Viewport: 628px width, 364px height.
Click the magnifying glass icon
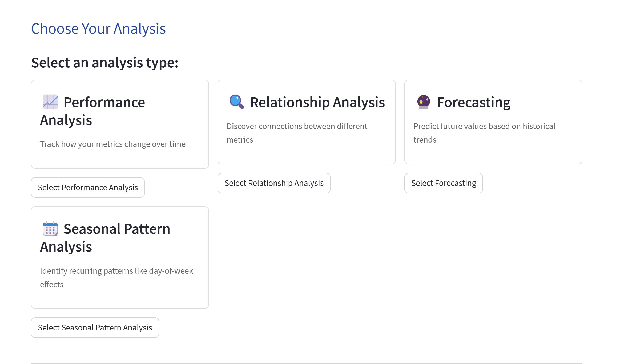point(236,102)
